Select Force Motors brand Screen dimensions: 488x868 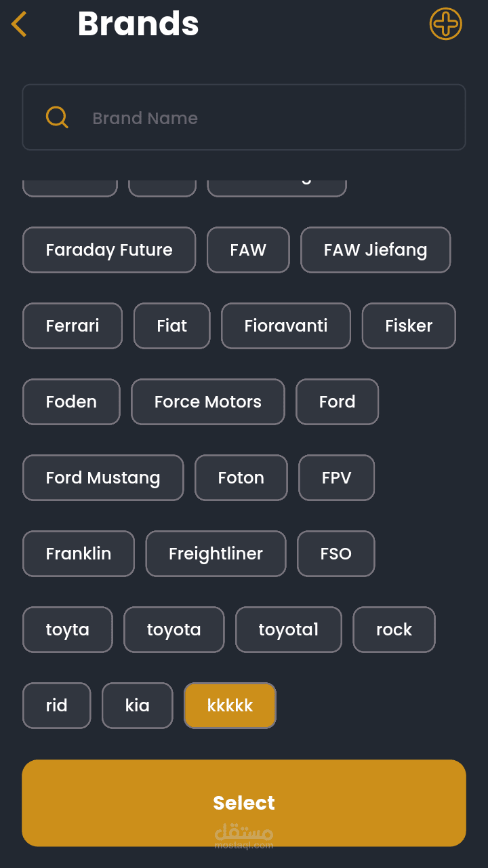207,401
